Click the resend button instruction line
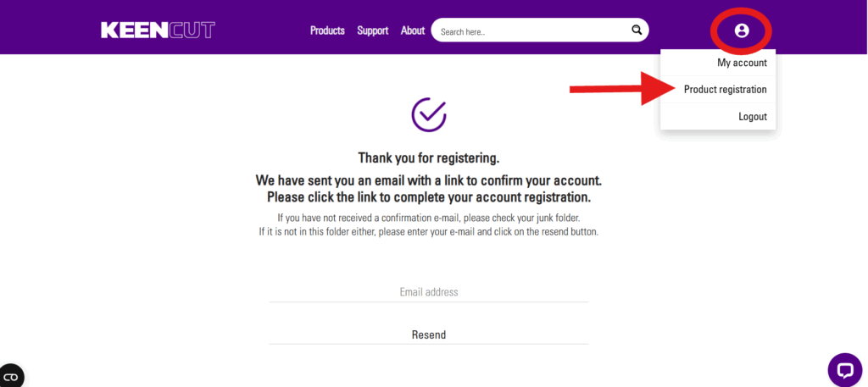This screenshot has height=387, width=868. click(429, 232)
